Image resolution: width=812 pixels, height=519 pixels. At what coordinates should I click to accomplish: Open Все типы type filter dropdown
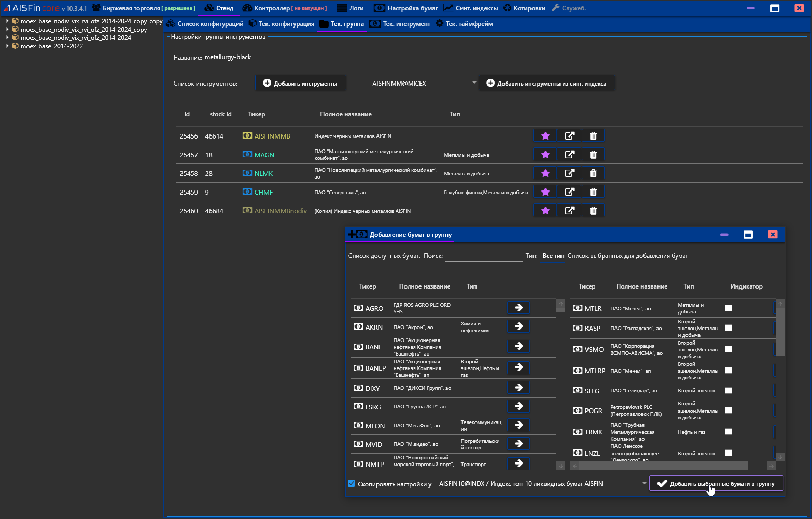[x=553, y=256]
